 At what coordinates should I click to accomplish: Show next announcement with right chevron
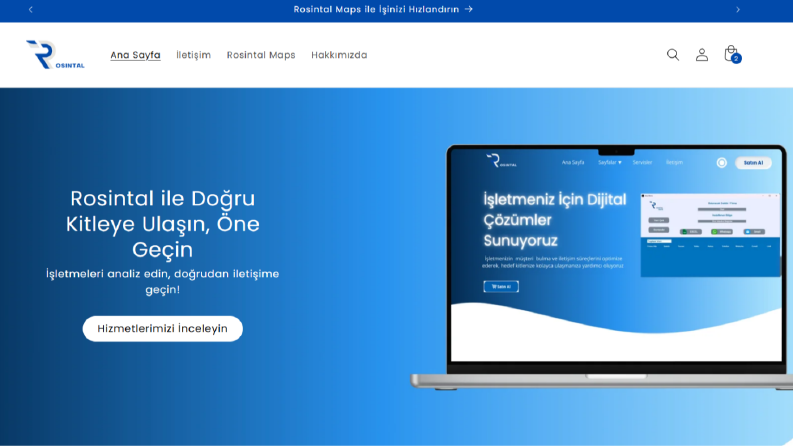coord(738,10)
